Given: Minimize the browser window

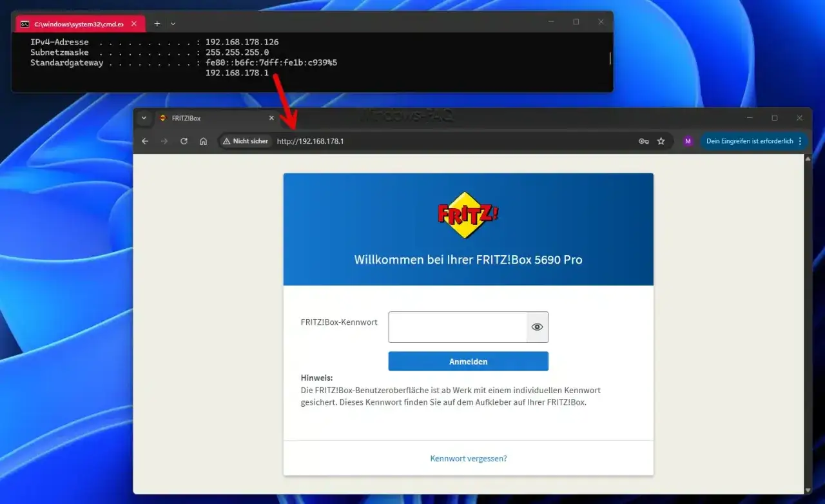Looking at the screenshot, I should [750, 119].
